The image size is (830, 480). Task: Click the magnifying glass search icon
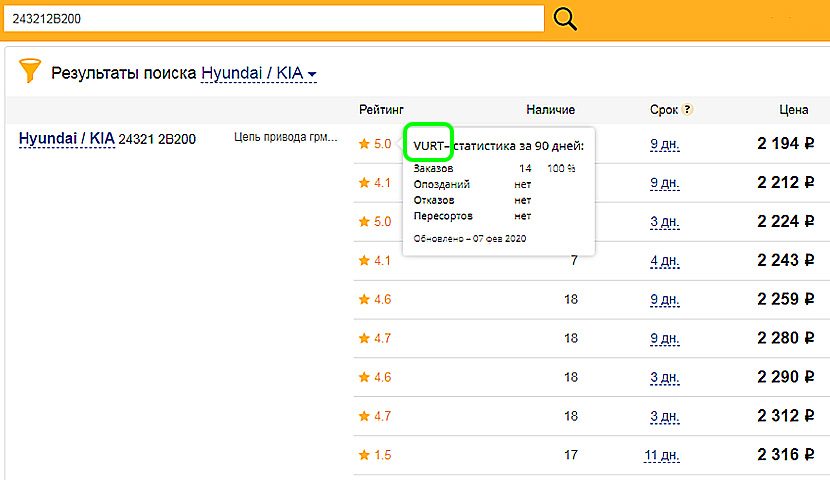point(565,19)
